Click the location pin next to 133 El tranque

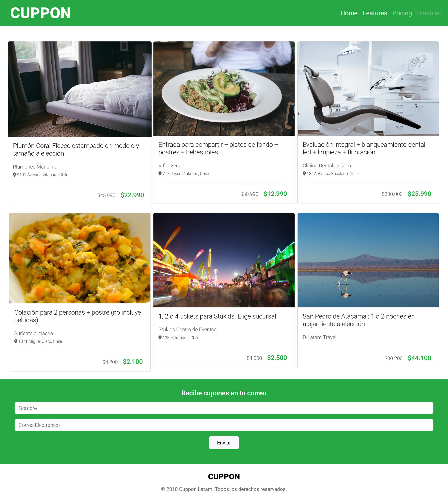(160, 338)
